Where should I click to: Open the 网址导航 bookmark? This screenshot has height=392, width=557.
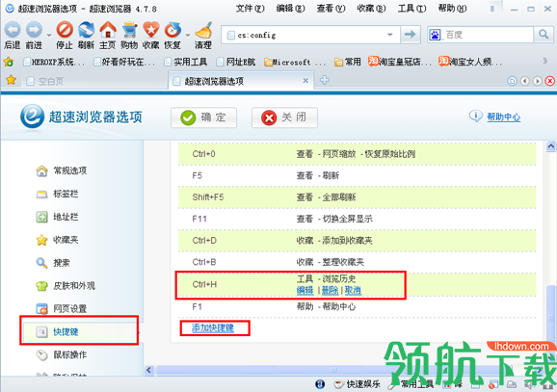tap(235, 63)
